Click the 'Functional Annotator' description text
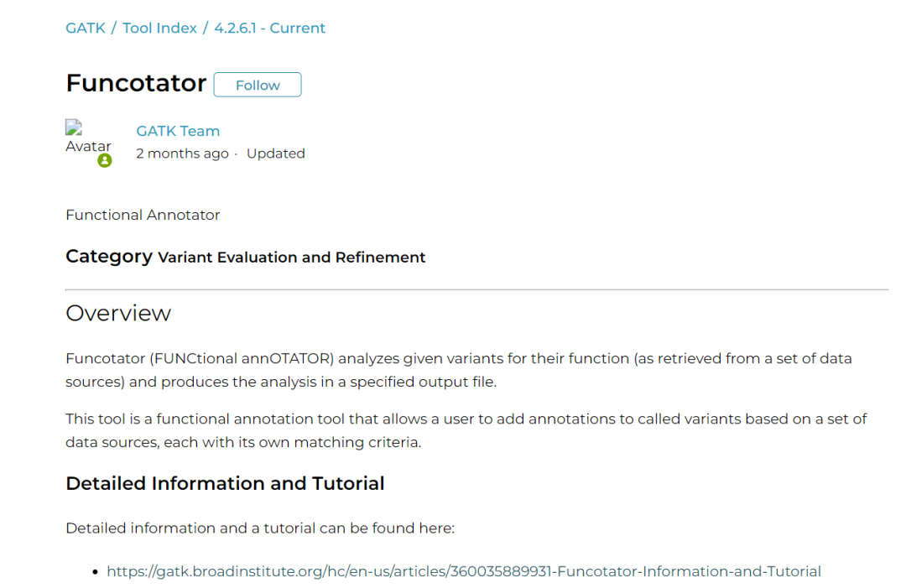Screen dimensions: 906x588 [143, 215]
